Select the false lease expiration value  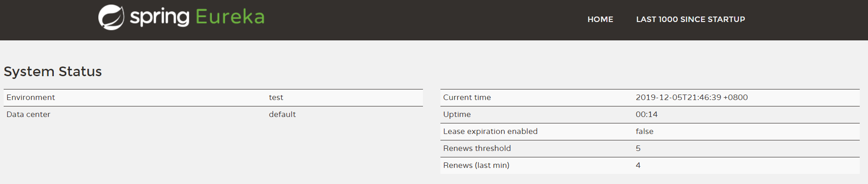(645, 131)
